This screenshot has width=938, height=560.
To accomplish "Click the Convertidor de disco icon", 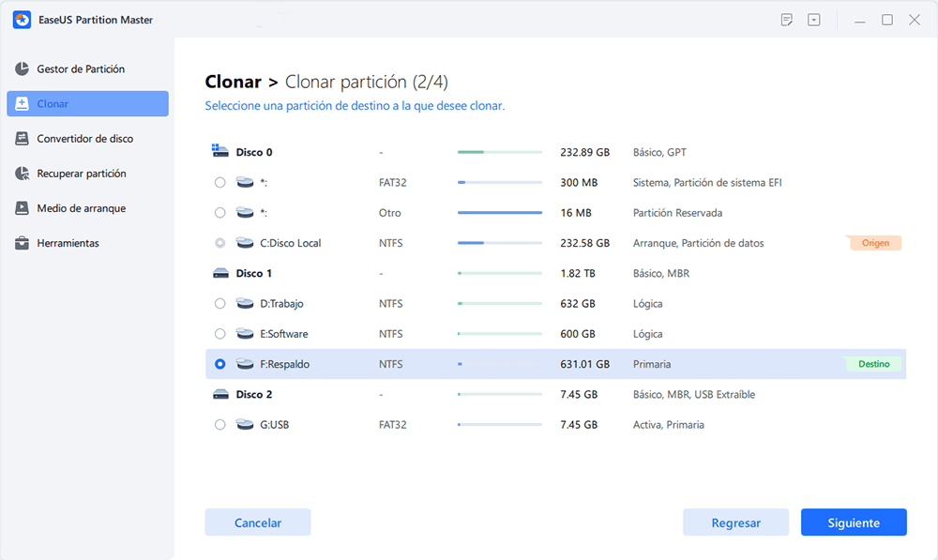I will click(23, 138).
